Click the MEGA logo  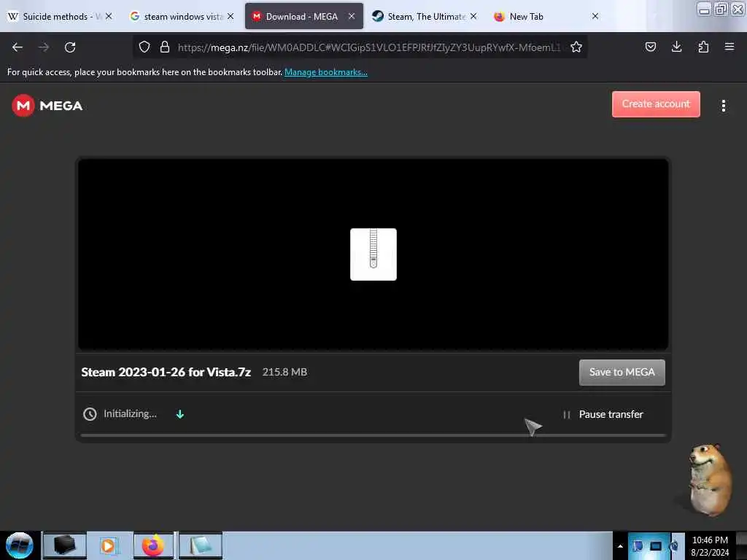tap(47, 106)
